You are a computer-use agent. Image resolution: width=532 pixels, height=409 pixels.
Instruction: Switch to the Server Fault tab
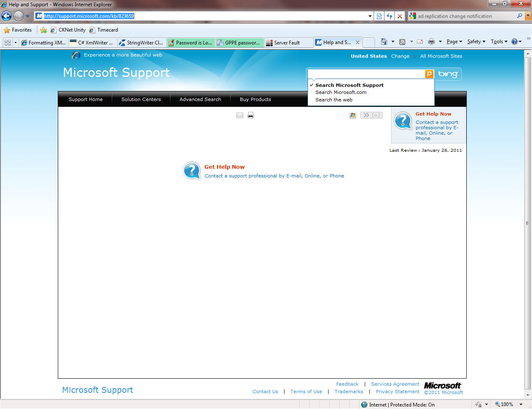pos(289,42)
